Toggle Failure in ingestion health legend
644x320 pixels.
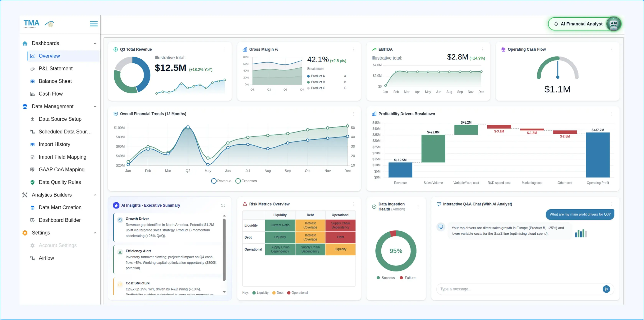pos(407,278)
